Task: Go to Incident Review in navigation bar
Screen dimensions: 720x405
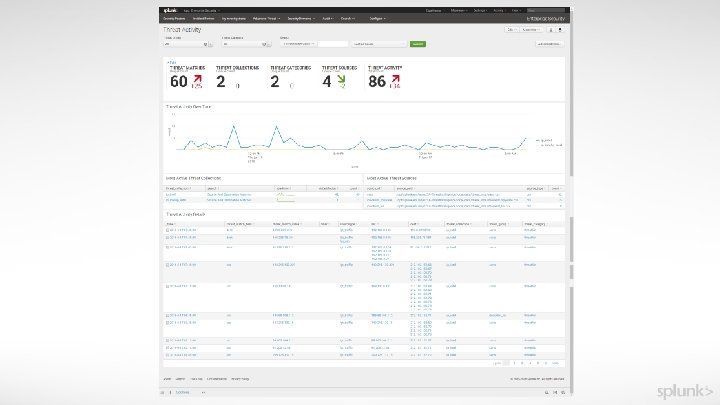Action: (x=203, y=19)
